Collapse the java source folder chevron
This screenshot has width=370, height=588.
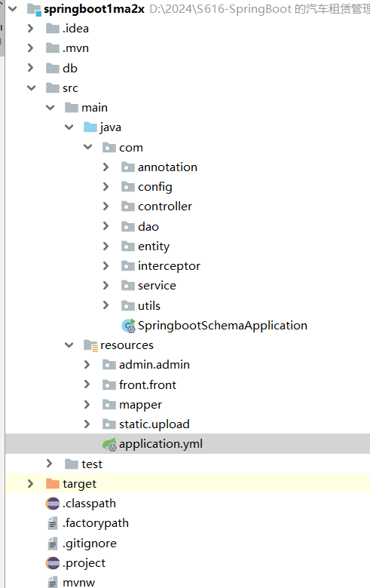coord(69,127)
